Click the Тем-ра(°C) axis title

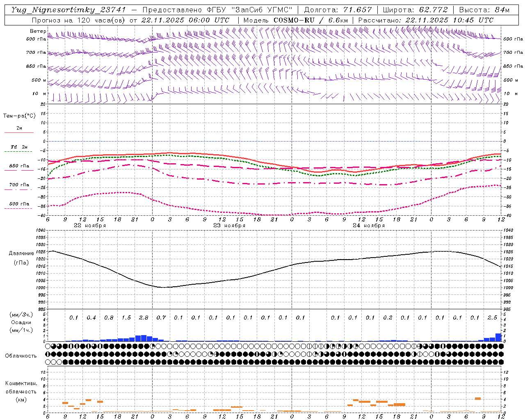click(x=19, y=116)
